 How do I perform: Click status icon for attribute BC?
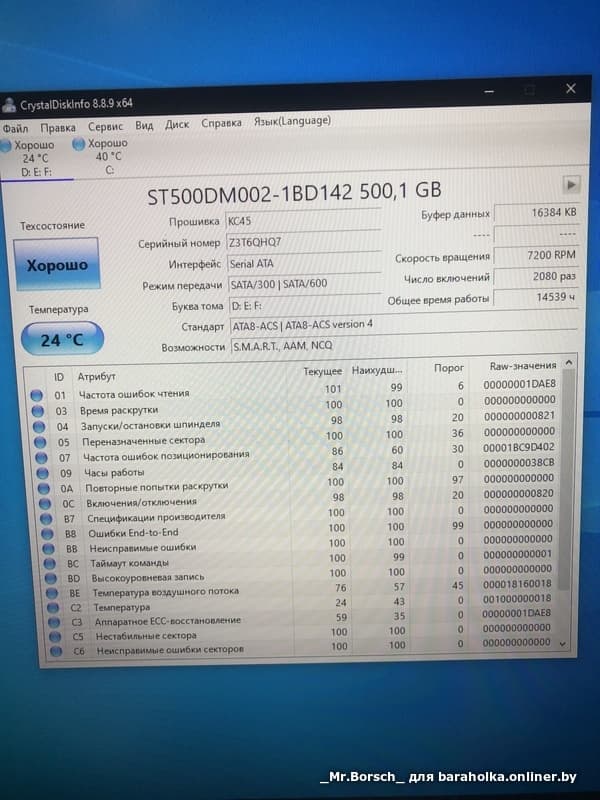pyautogui.click(x=49, y=564)
